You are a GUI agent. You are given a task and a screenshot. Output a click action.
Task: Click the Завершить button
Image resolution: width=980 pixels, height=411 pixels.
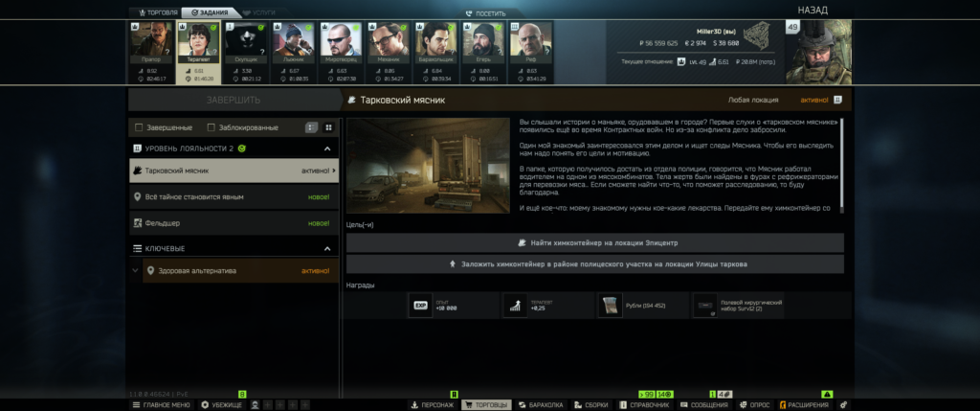(x=234, y=100)
